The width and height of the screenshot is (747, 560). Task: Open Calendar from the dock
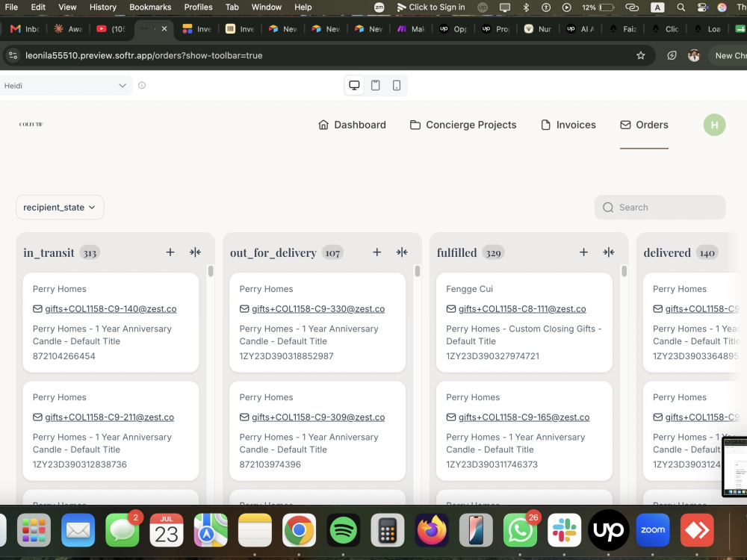[167, 530]
